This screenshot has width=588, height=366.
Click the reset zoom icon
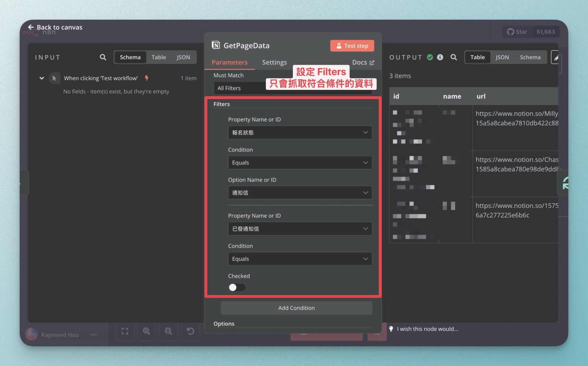[190, 331]
